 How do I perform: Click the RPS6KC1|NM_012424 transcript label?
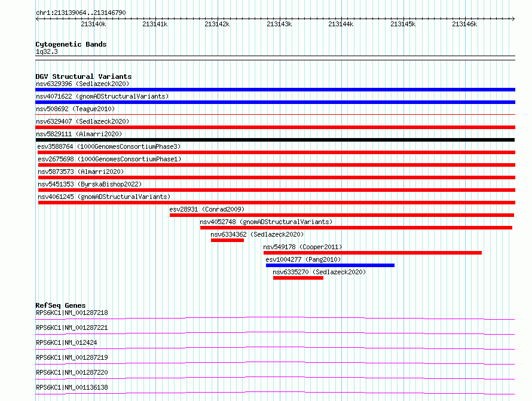coord(66,342)
